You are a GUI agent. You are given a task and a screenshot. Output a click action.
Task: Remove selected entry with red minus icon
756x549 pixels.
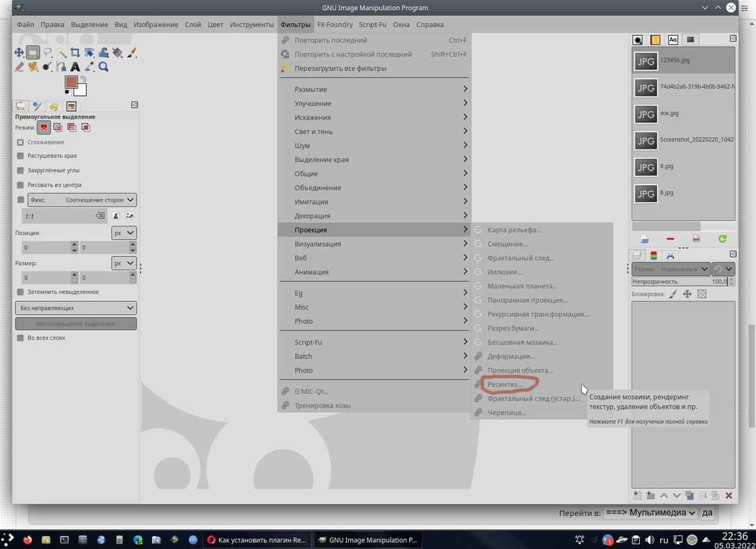pyautogui.click(x=670, y=239)
